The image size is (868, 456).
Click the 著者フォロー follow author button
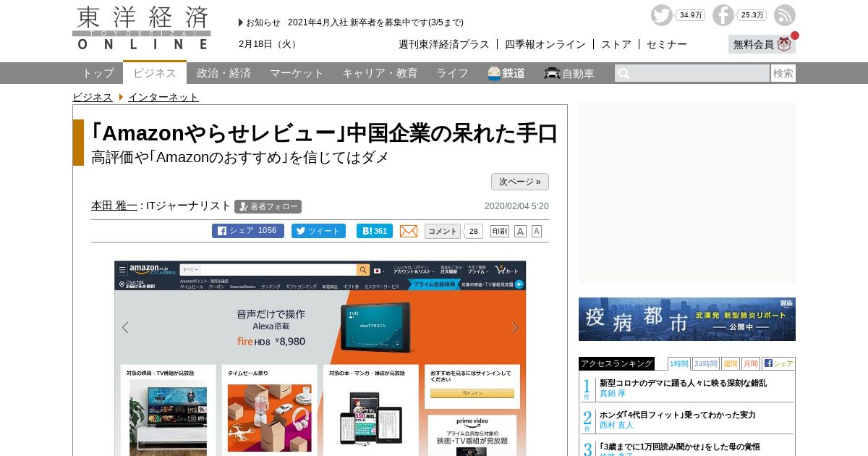tap(268, 206)
